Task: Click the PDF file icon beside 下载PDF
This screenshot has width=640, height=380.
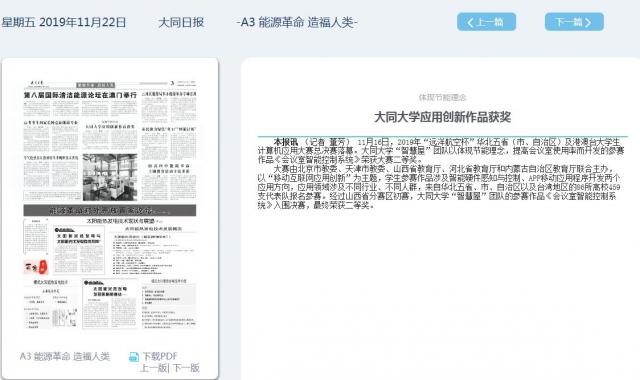Action: point(133,357)
